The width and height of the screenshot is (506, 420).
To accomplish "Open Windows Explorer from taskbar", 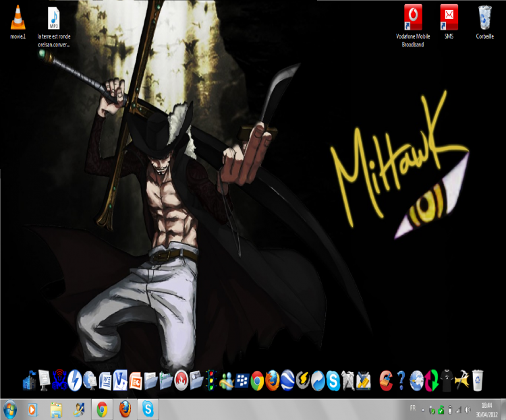I will tap(56, 410).
